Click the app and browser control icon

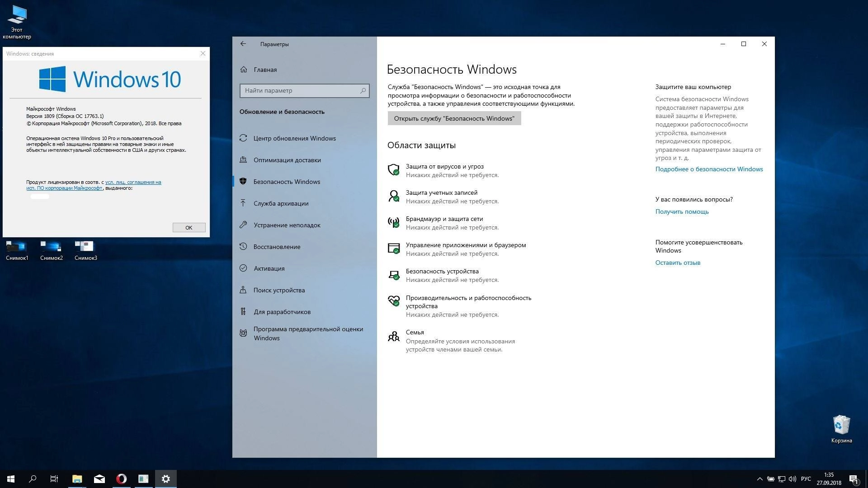pos(393,249)
